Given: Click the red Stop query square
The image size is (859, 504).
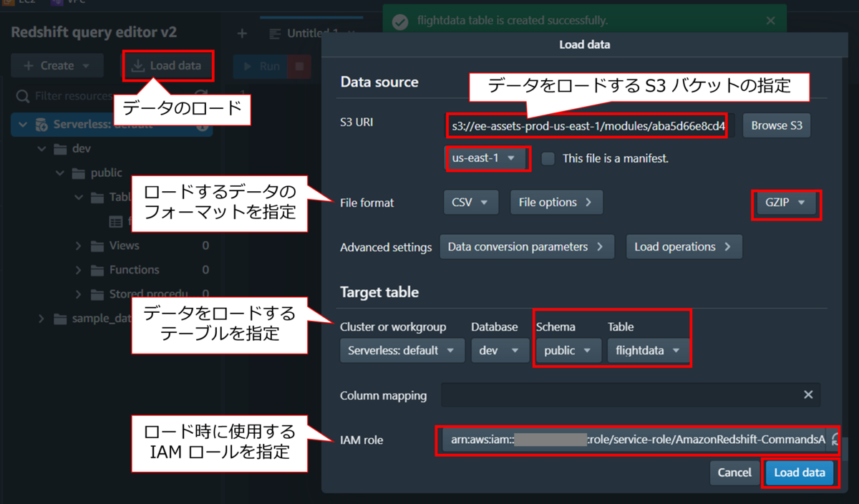Looking at the screenshot, I should [299, 67].
